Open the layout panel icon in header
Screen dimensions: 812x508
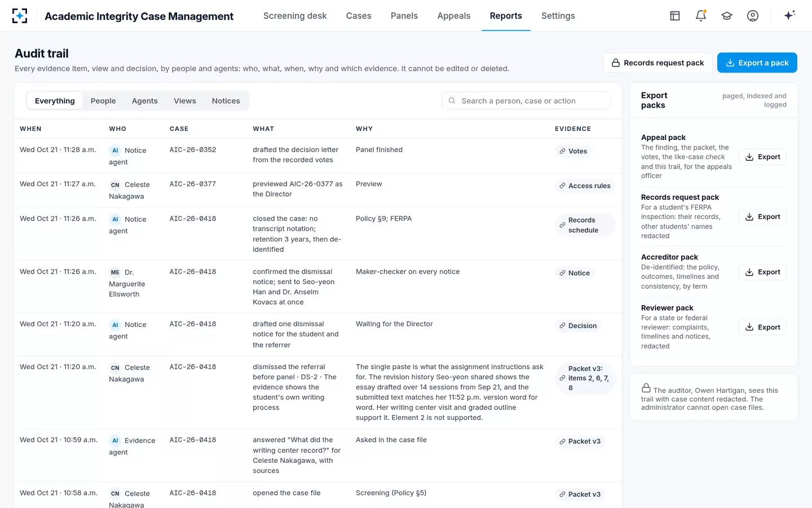click(x=675, y=16)
